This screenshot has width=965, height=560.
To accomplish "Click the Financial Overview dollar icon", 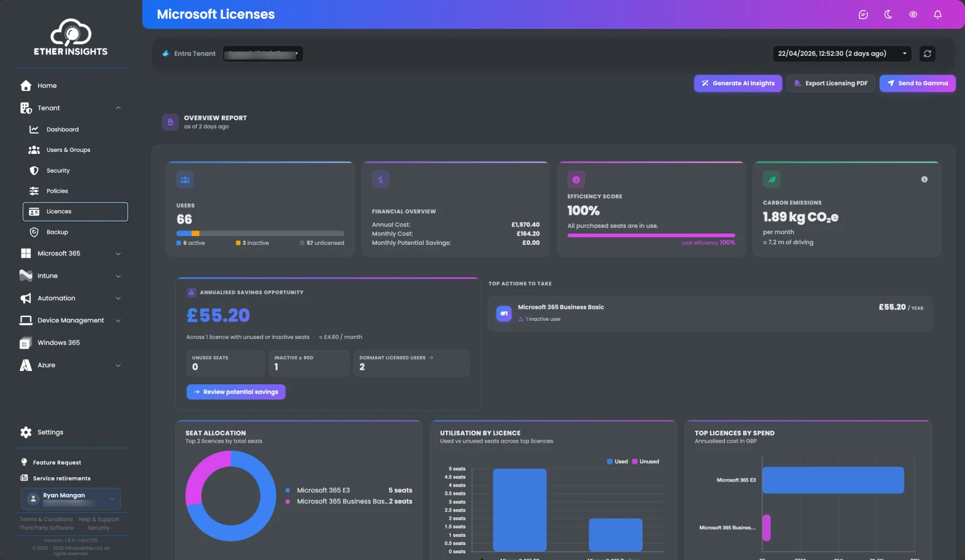I will [380, 180].
